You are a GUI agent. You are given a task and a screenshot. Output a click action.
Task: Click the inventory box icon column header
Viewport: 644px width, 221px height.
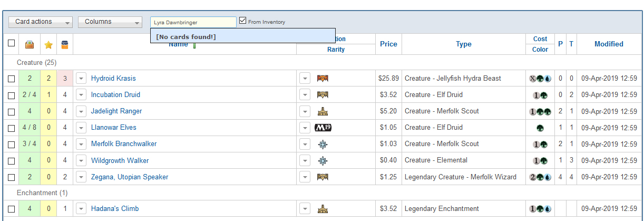click(30, 45)
